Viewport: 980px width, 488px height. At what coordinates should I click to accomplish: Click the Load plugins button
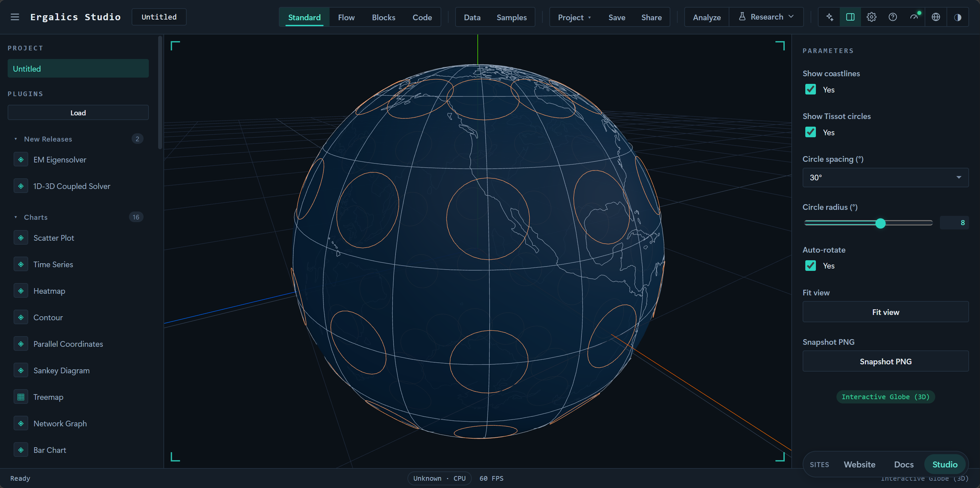point(78,113)
